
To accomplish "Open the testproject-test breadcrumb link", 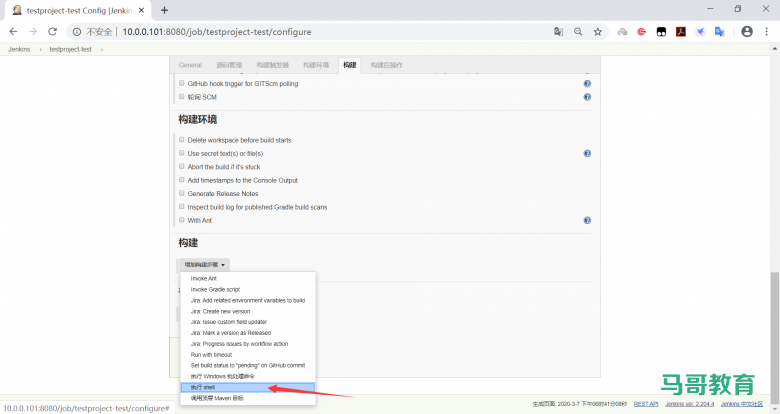I will (x=70, y=49).
